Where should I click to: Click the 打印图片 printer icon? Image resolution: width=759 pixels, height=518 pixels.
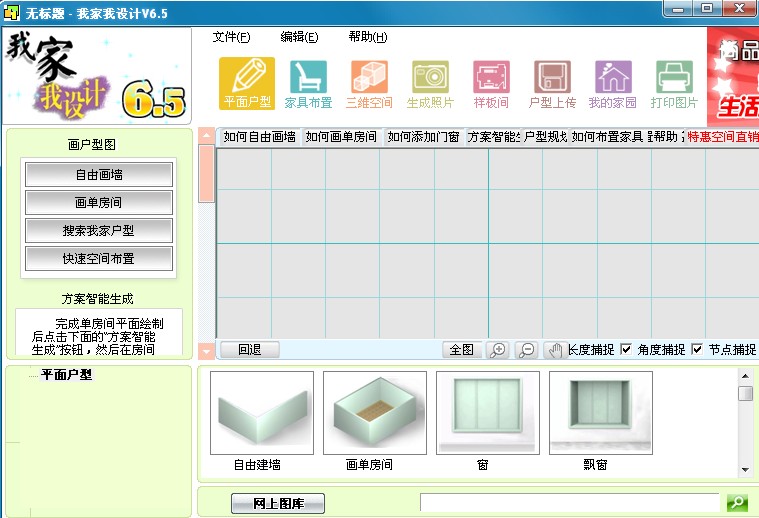tap(674, 83)
